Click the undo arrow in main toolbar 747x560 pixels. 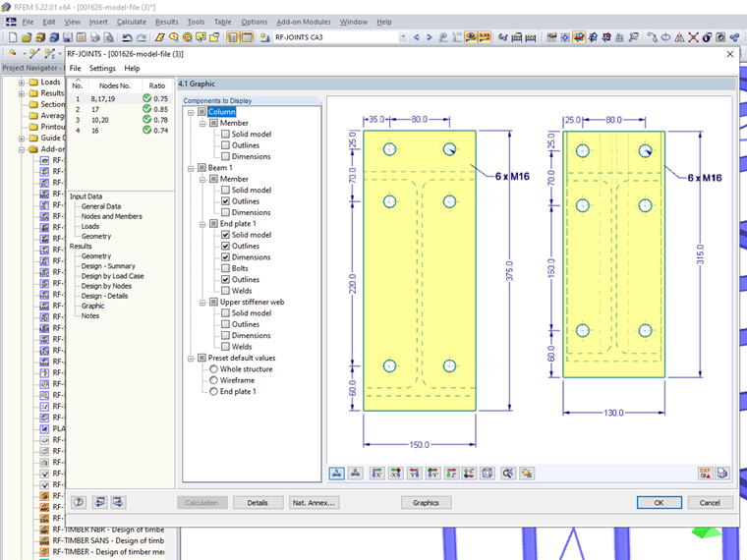128,37
